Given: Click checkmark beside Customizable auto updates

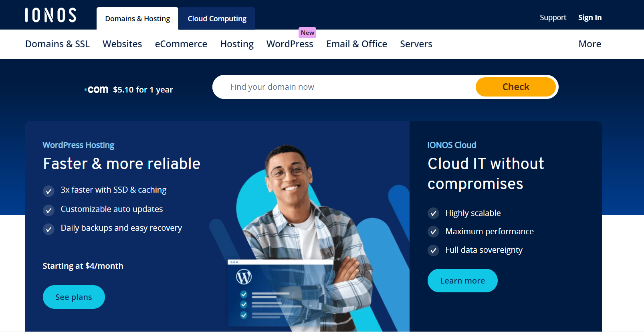Looking at the screenshot, I should pos(48,210).
